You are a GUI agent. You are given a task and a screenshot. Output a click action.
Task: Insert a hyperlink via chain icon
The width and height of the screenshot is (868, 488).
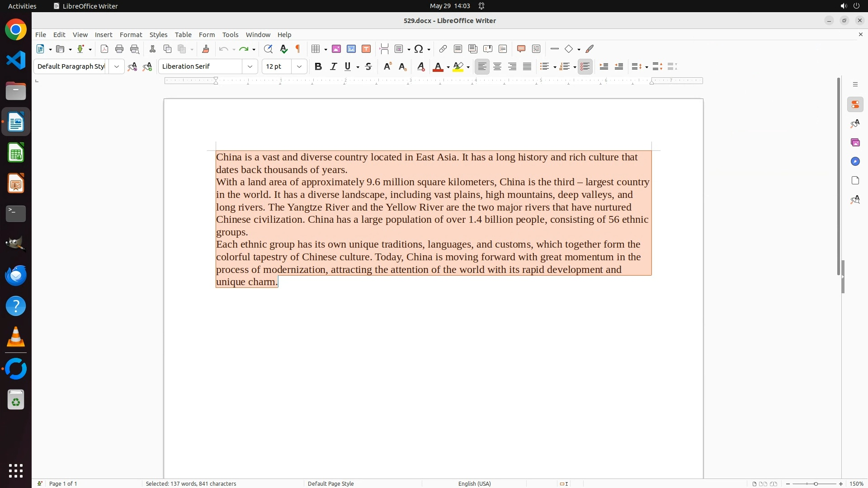point(443,49)
